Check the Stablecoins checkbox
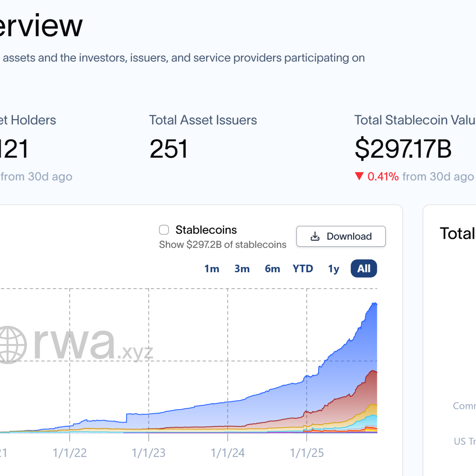The image size is (476, 476). tap(164, 230)
